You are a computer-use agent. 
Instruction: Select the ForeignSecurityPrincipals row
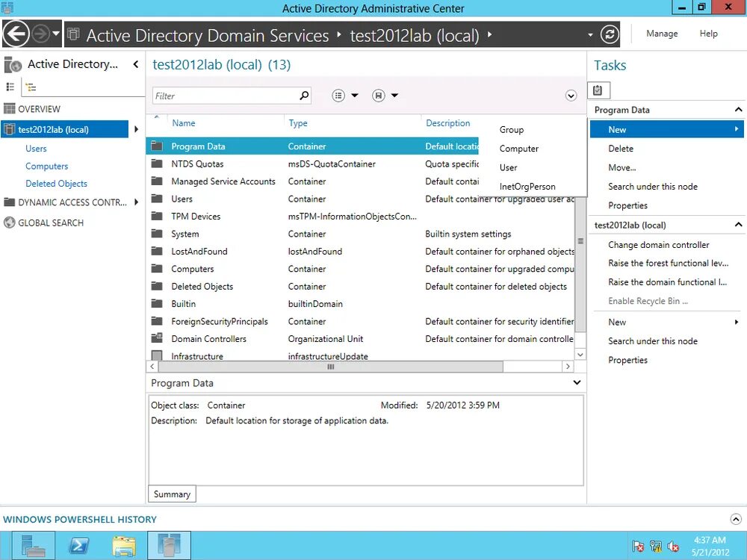click(x=360, y=321)
